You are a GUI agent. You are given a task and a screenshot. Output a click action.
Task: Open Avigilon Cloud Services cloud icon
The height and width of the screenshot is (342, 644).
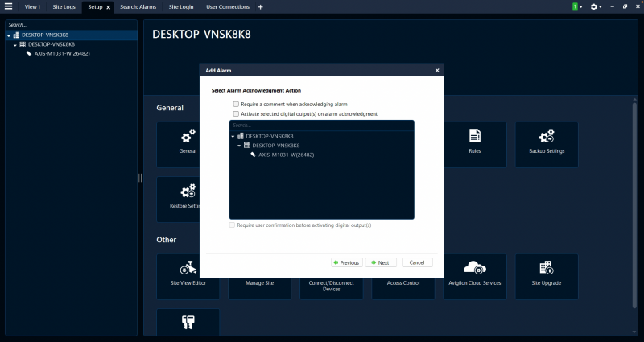point(475,268)
